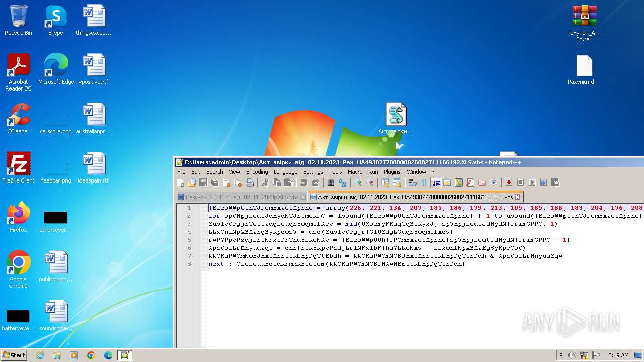Toggle word wrap toolbar icon
The height and width of the screenshot is (362, 644).
click(412, 183)
